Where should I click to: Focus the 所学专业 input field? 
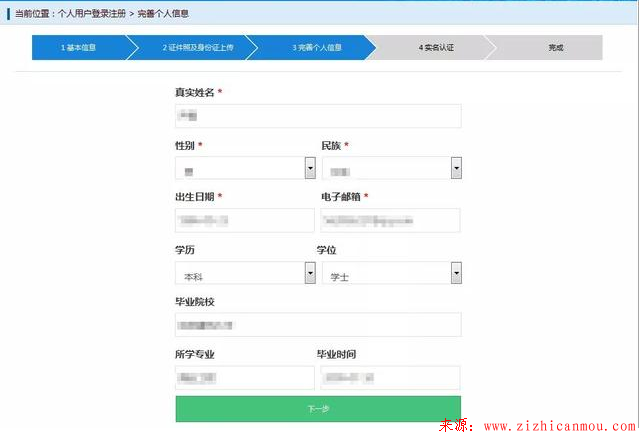(x=245, y=377)
